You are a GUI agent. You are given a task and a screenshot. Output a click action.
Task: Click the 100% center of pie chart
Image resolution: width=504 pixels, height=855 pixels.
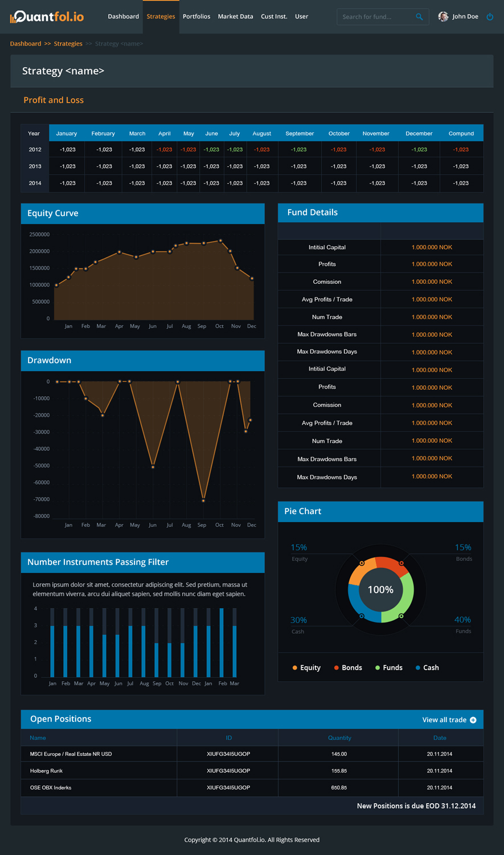point(380,590)
